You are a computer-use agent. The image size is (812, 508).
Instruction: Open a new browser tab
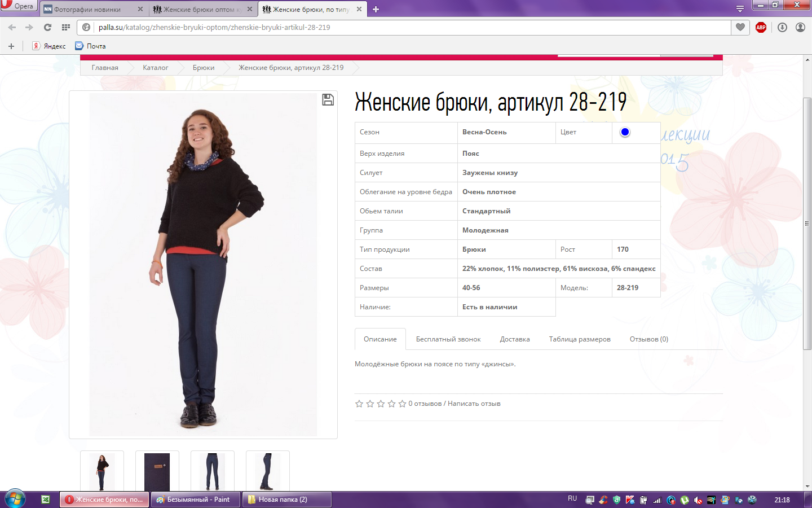click(376, 9)
